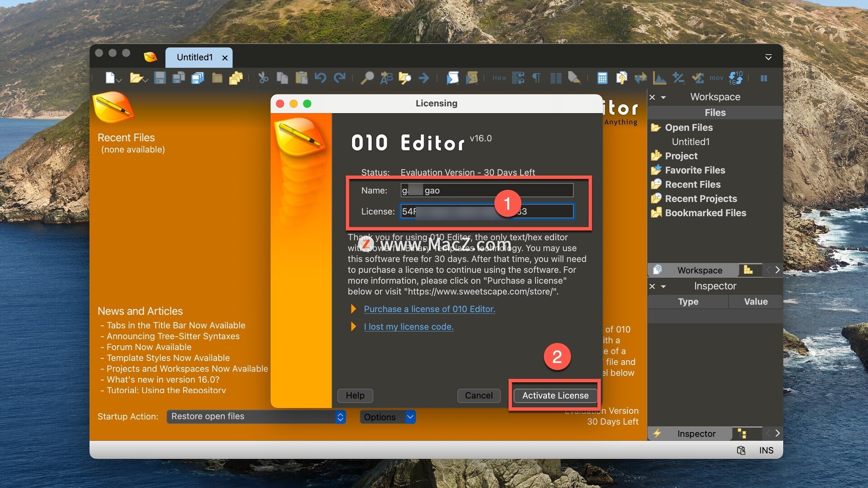Click the Undo arrow icon
The image size is (868, 488).
320,78
